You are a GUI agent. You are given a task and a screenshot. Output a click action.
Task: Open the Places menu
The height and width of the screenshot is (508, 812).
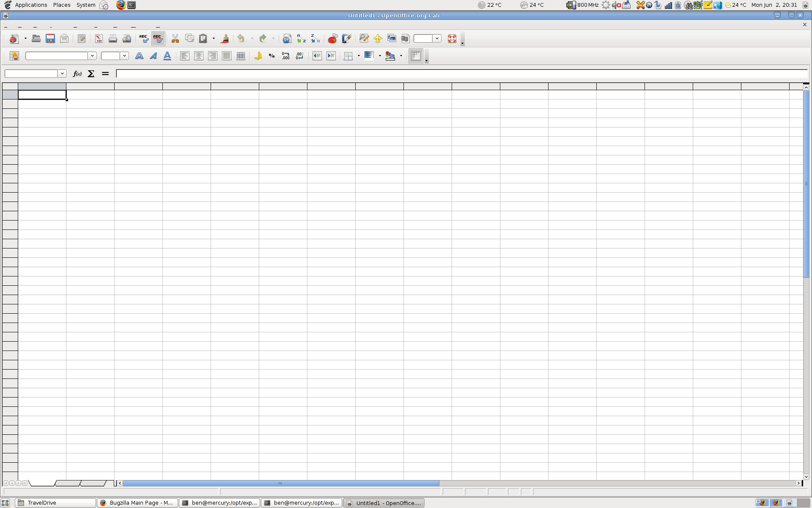(x=62, y=5)
